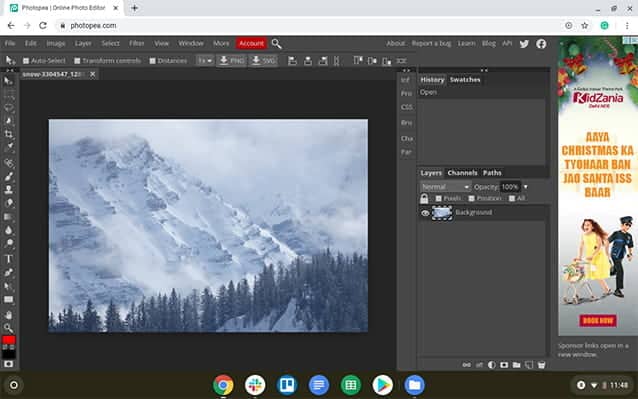
Task: Toggle the lock Pixels checkbox
Action: [438, 198]
